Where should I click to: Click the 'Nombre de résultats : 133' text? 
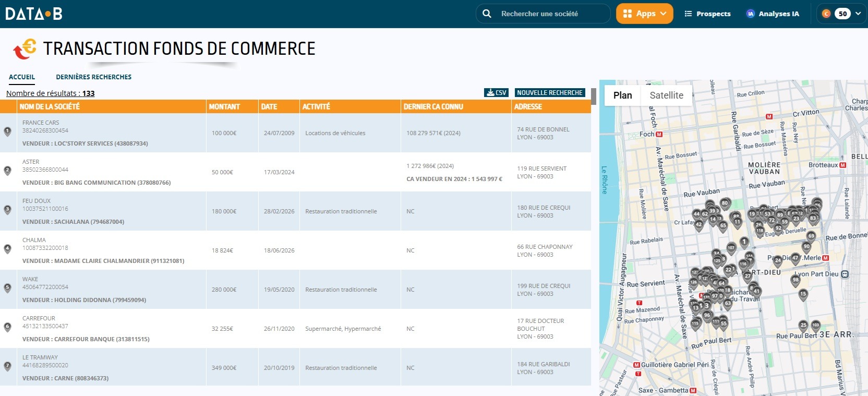[x=51, y=93]
